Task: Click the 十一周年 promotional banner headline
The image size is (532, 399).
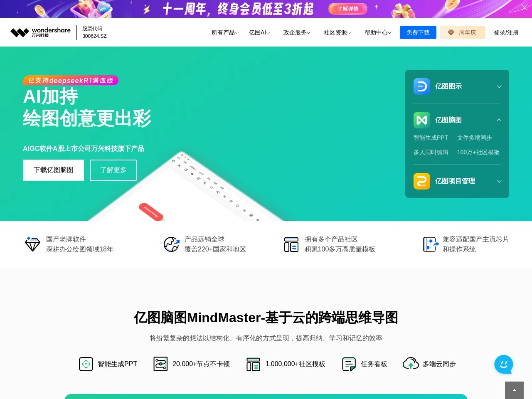Action: point(238,9)
